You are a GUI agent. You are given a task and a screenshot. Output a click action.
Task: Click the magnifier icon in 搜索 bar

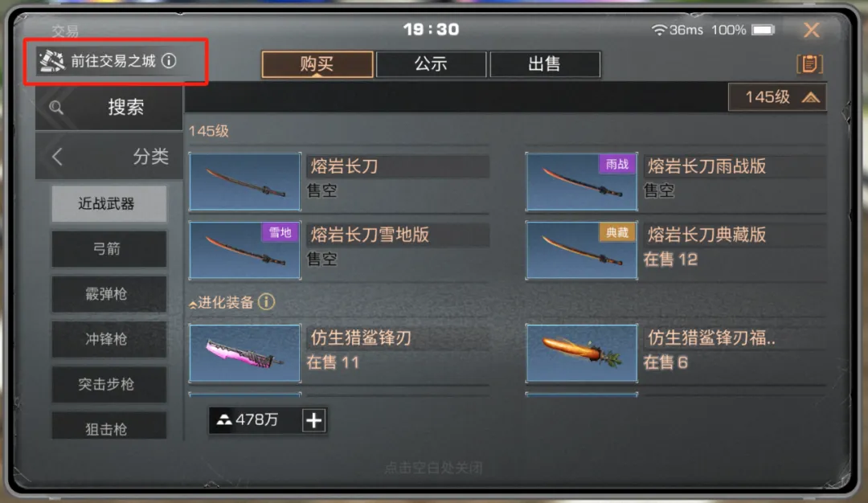[56, 108]
